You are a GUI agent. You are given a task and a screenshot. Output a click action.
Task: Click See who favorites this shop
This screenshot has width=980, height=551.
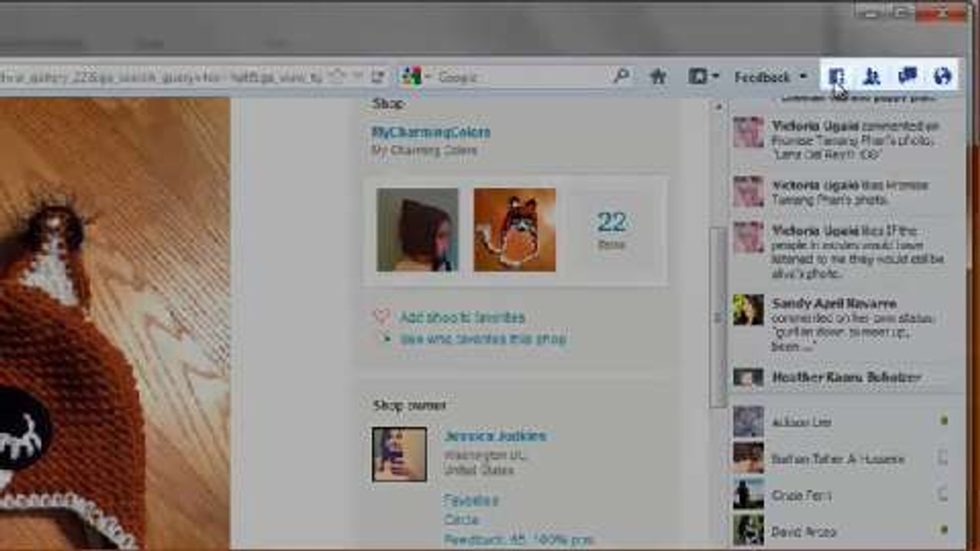pyautogui.click(x=483, y=338)
